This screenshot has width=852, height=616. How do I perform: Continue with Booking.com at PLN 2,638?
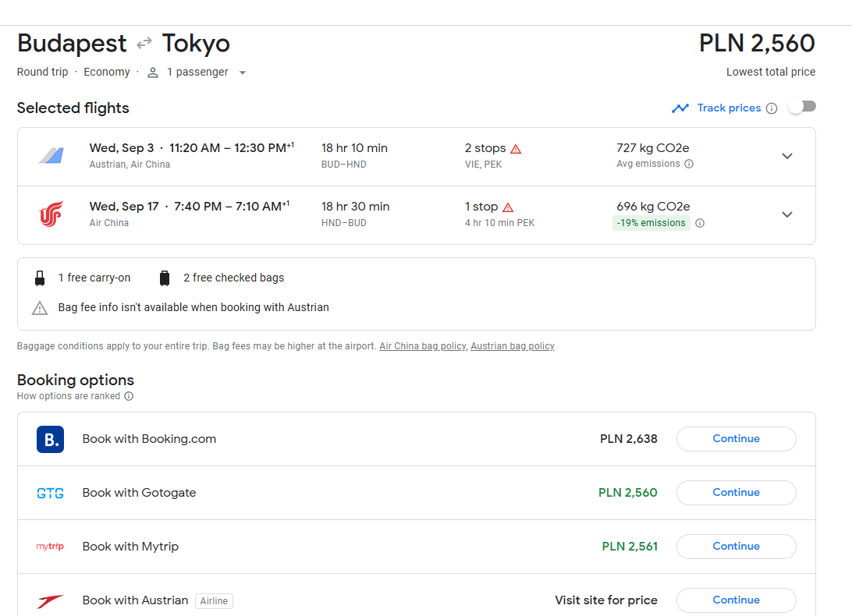737,439
